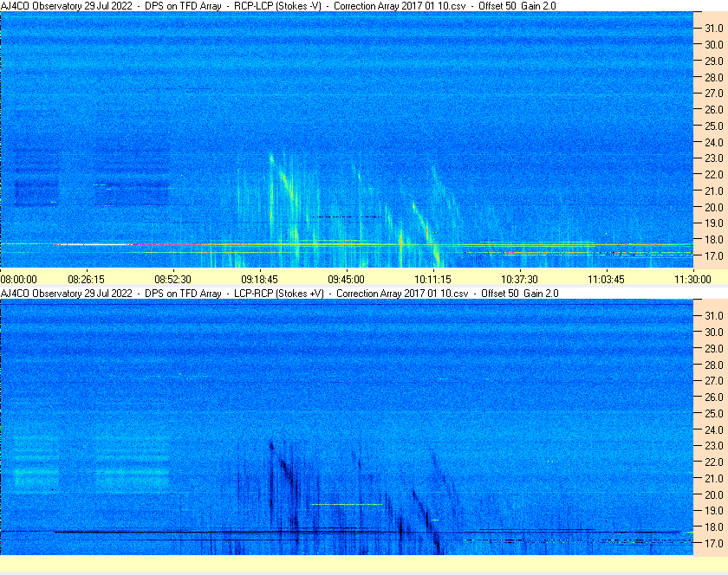Click the 27.0 frequency tick in bottom plot
The width and height of the screenshot is (728, 575).
click(x=714, y=381)
